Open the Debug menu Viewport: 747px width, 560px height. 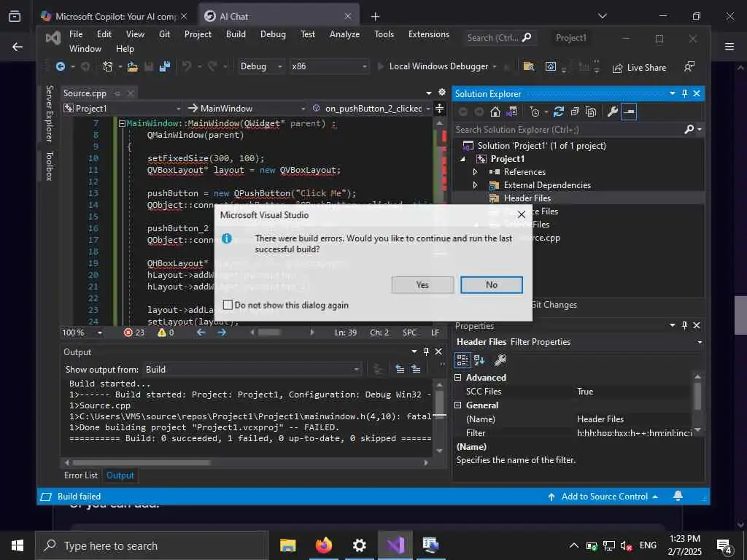(273, 34)
